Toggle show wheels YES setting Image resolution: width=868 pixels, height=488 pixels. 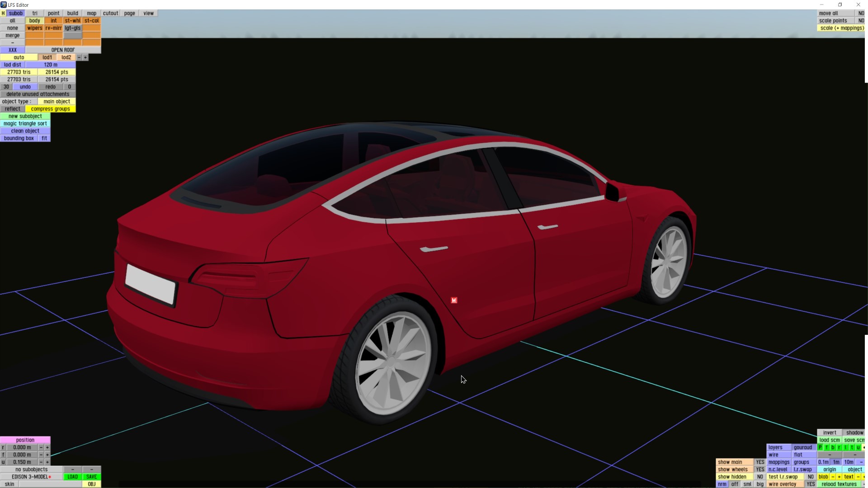point(760,469)
